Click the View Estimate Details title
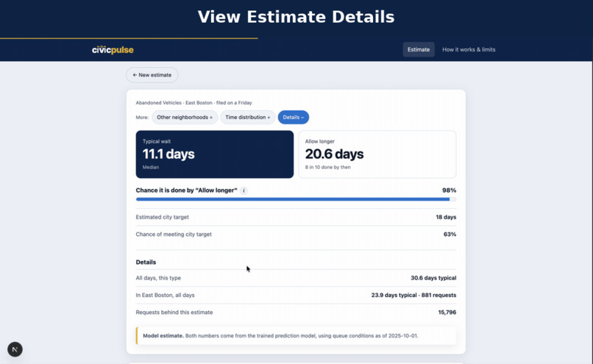593x364 pixels. point(296,17)
